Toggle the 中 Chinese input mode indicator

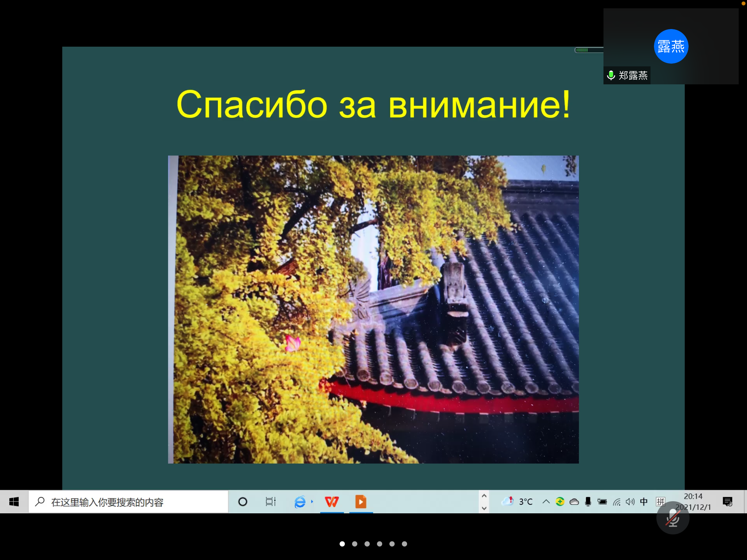click(644, 502)
